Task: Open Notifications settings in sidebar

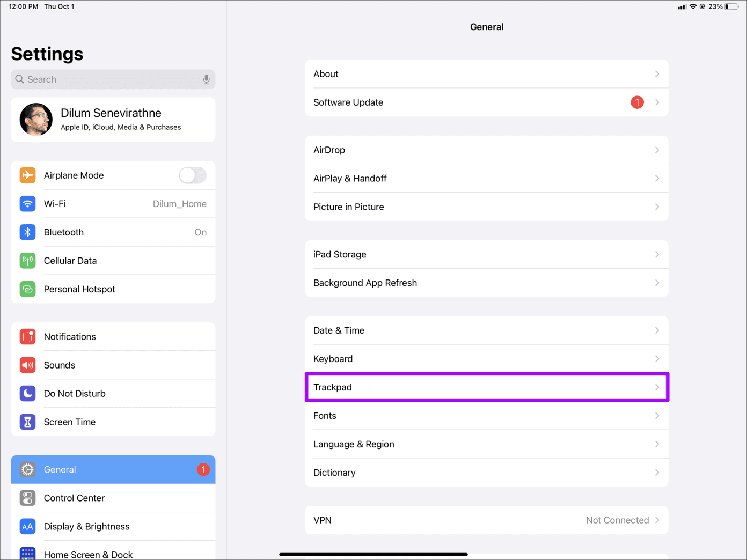Action: 113,337
